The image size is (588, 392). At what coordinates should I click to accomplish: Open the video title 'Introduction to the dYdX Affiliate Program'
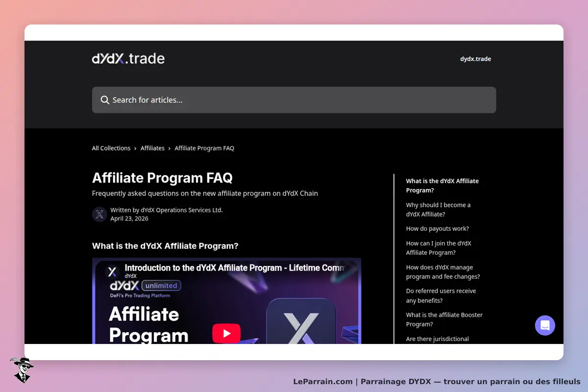point(235,268)
